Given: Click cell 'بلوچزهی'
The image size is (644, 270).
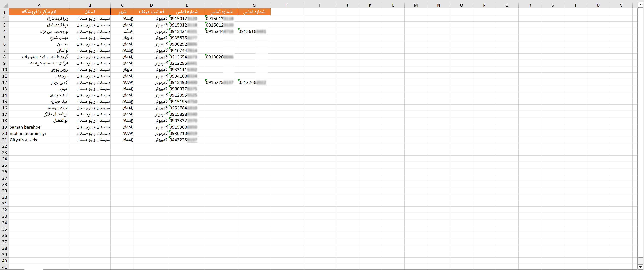Looking at the screenshot, I should tap(39, 76).
